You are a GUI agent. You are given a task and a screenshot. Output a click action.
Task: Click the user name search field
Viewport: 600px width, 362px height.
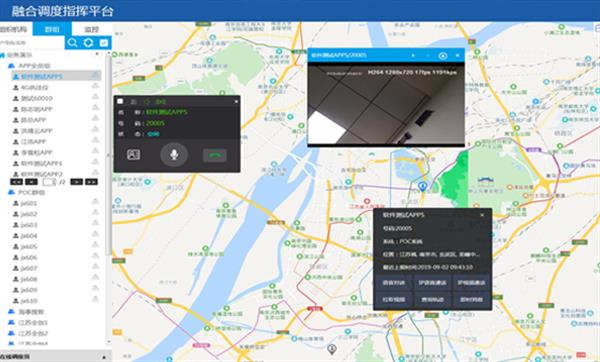click(32, 42)
